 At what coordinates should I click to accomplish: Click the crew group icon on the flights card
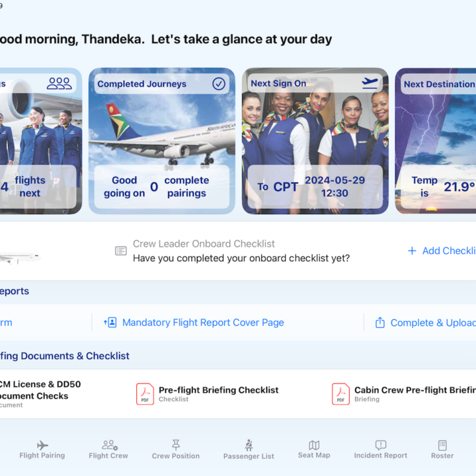tap(59, 83)
